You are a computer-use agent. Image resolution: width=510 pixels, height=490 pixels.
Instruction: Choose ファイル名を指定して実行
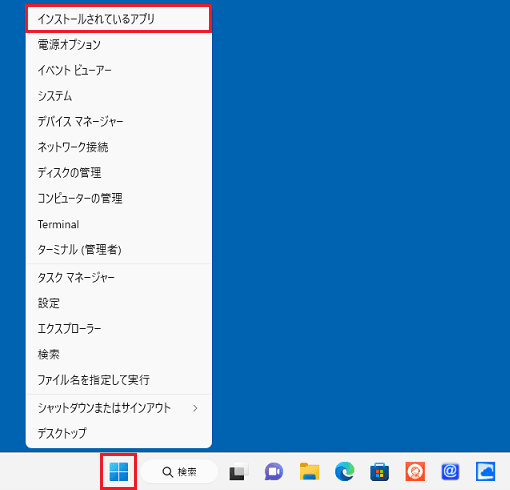(119, 380)
